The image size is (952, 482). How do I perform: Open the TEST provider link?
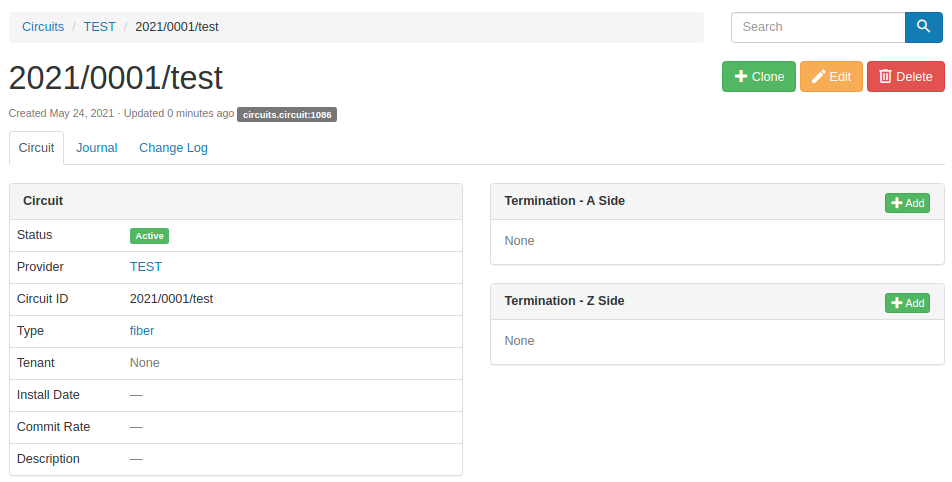pos(146,266)
